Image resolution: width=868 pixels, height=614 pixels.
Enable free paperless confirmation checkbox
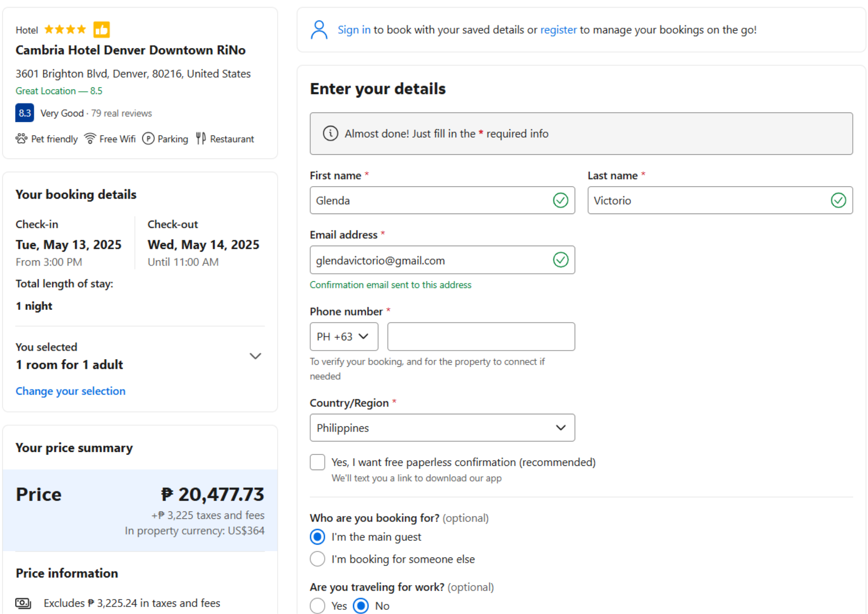click(317, 462)
